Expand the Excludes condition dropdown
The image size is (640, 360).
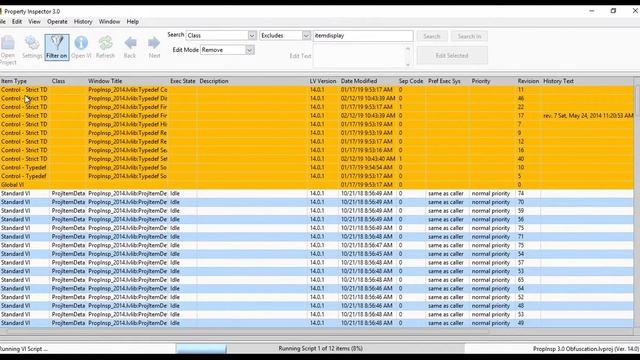pos(306,36)
